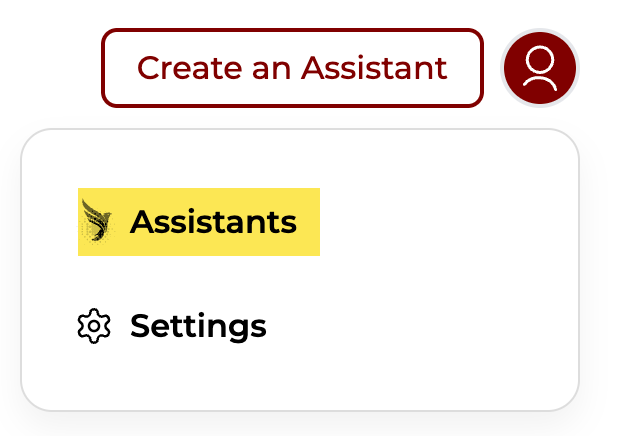This screenshot has width=618, height=436.
Task: Click the person silhouette in the red circle
Action: coord(540,68)
